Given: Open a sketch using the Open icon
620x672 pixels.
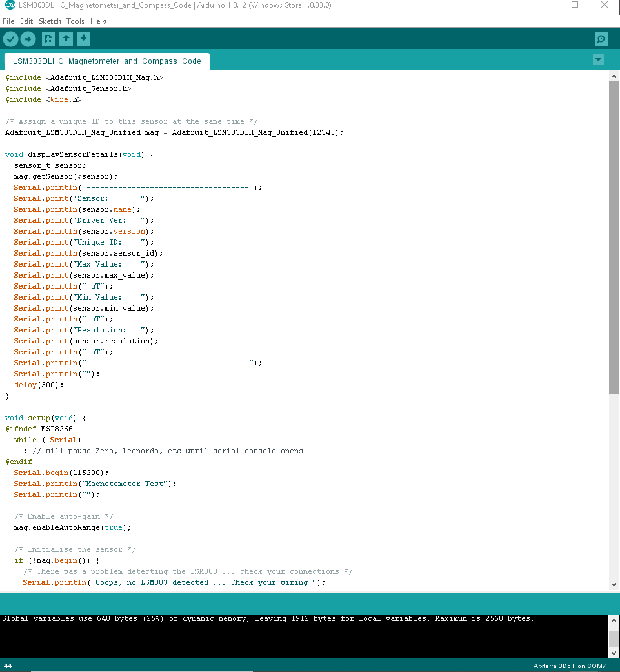Looking at the screenshot, I should tap(66, 39).
